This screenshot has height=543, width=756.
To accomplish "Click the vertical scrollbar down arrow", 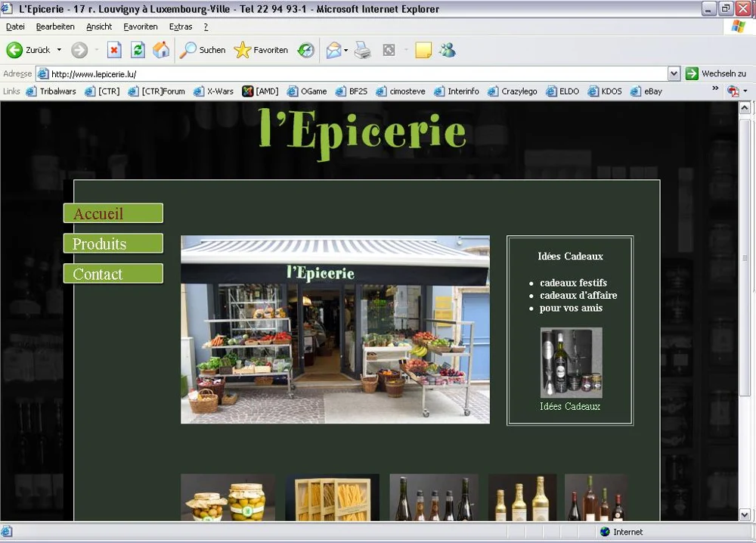I will pos(745,514).
